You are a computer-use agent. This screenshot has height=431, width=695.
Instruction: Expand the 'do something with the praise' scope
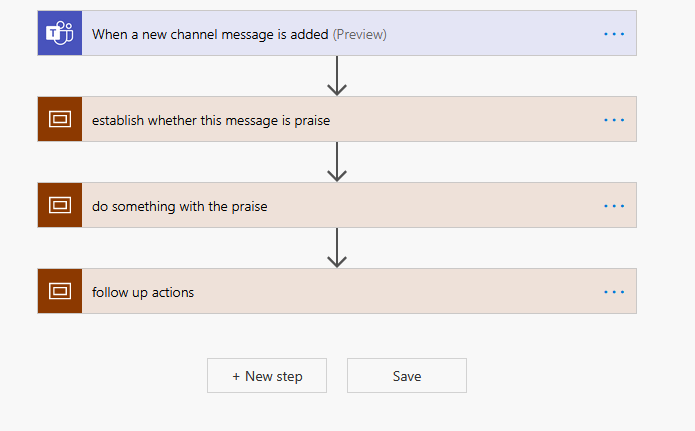tap(180, 206)
